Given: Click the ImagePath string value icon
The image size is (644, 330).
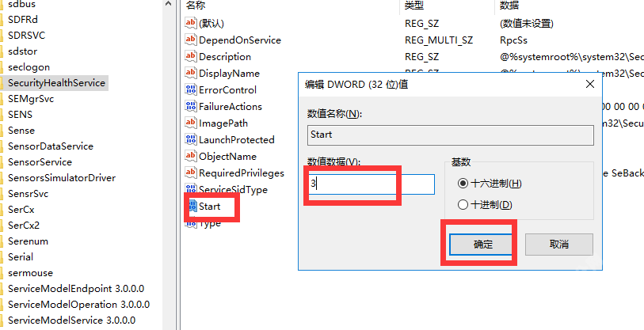Looking at the screenshot, I should [x=190, y=123].
